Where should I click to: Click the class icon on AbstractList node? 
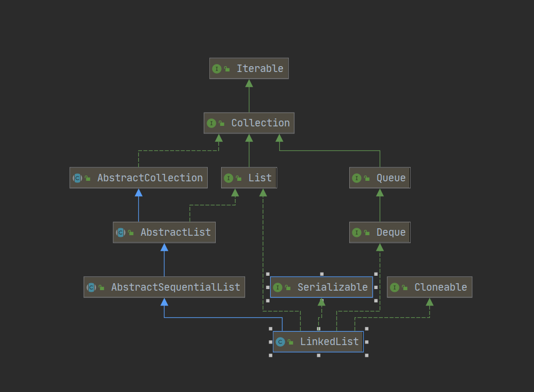(121, 233)
